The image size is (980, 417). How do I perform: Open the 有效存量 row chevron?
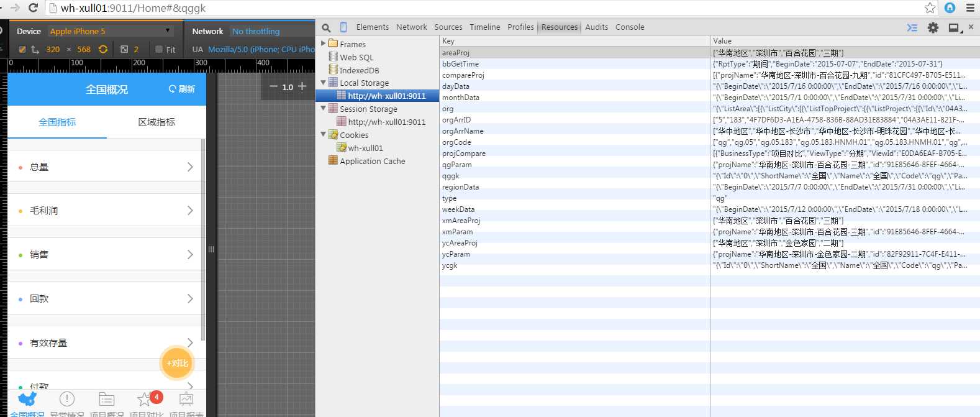(x=190, y=342)
